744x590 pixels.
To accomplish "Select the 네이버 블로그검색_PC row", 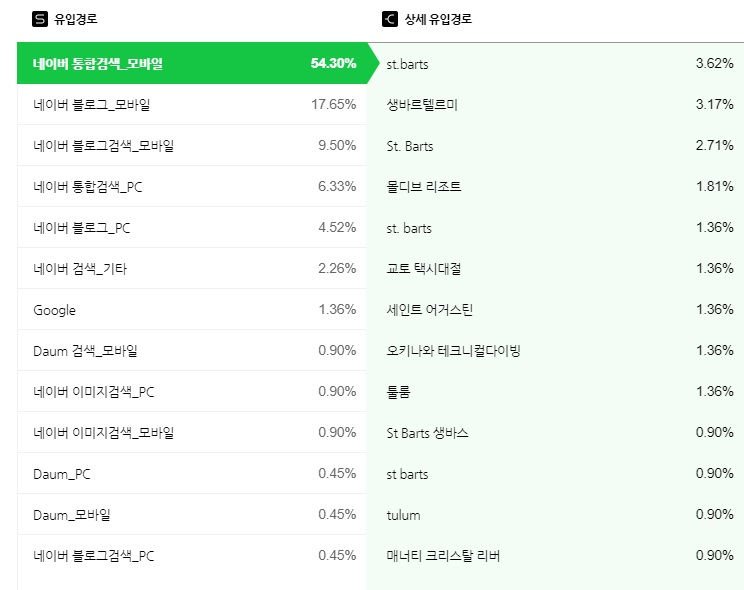I will (192, 555).
